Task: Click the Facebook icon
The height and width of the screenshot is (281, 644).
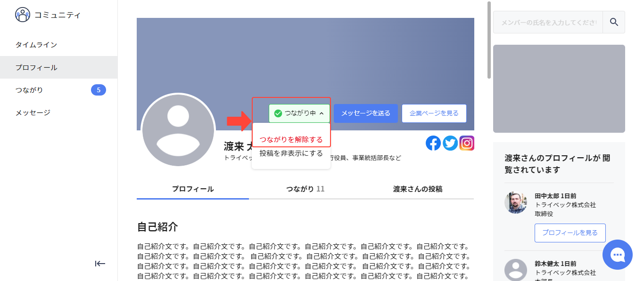Action: point(433,143)
